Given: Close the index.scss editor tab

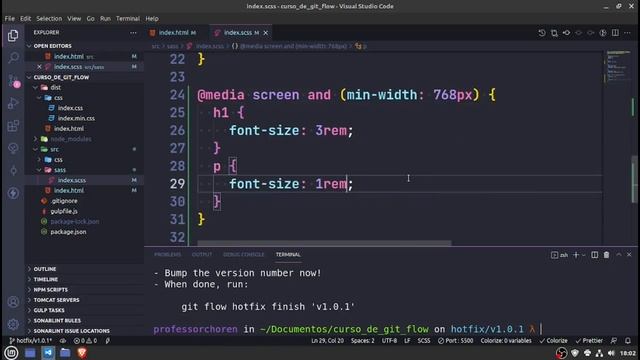Looking at the screenshot, I should (266, 33).
